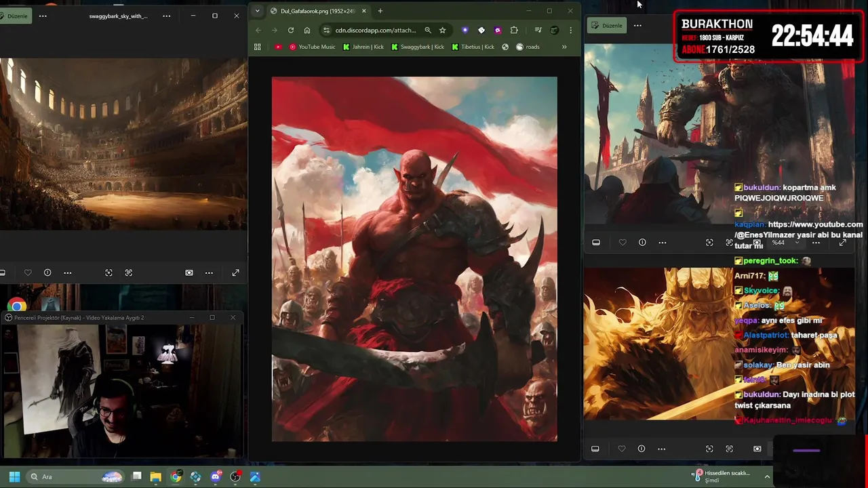Open the unnamed globe bookmark before roads
This screenshot has width=868, height=488.
tap(505, 47)
